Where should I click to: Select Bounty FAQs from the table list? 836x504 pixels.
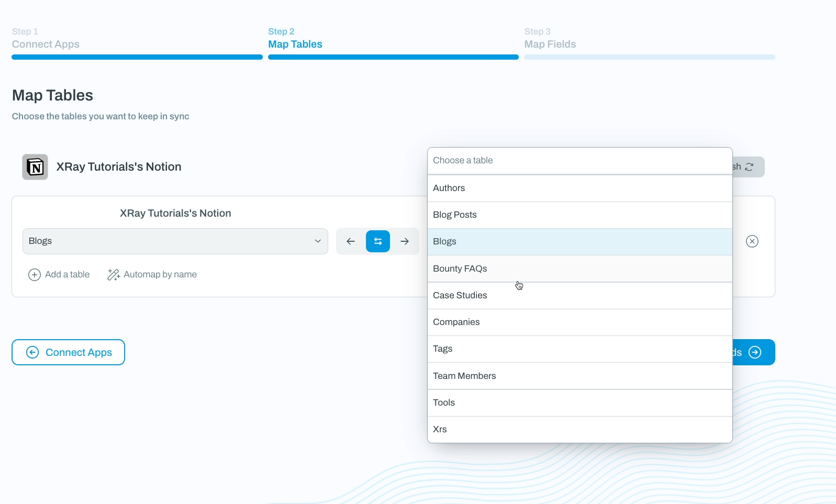580,268
